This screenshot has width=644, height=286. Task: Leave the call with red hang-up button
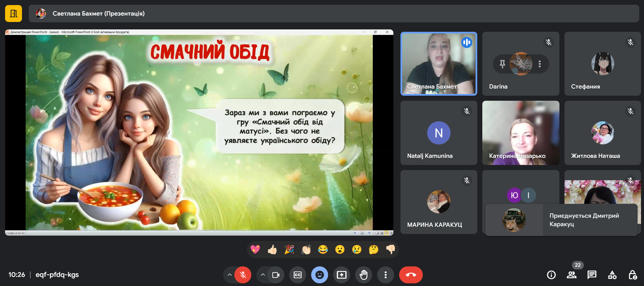[x=411, y=275]
